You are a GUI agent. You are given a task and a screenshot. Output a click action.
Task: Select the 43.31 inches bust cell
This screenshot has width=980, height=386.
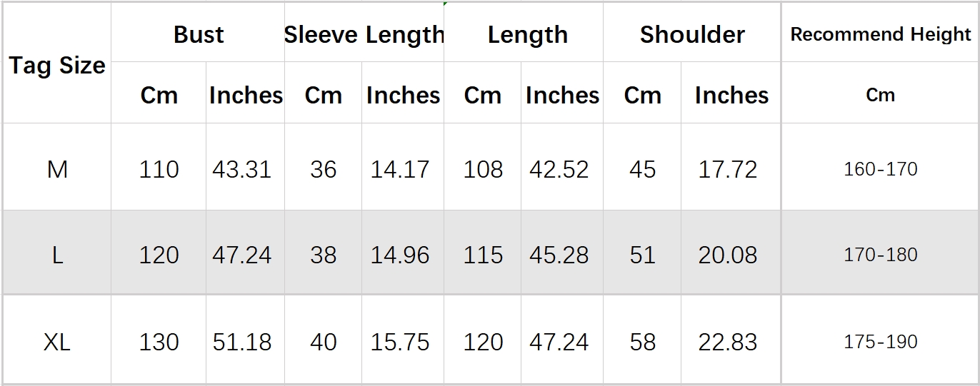click(242, 170)
